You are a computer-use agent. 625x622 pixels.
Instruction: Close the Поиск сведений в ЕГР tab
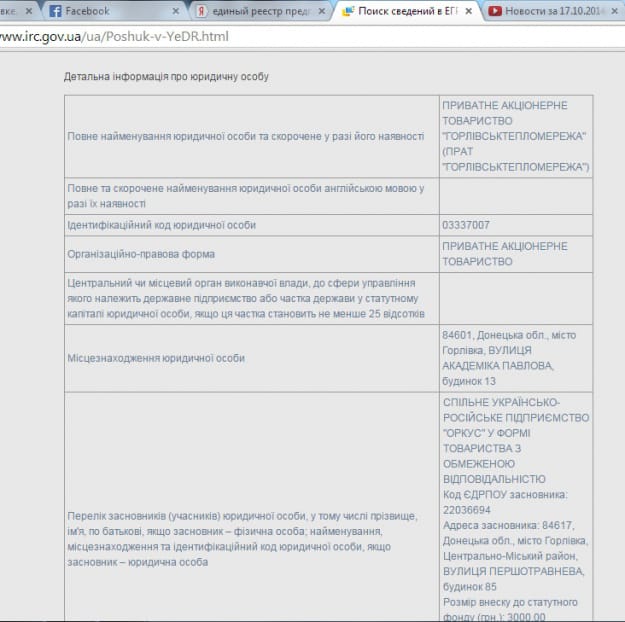pos(469,11)
